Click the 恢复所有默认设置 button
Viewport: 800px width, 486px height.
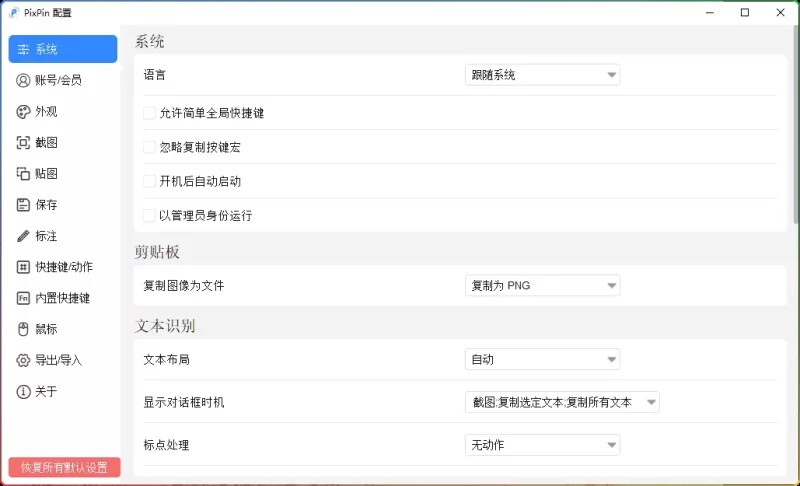tap(64, 467)
